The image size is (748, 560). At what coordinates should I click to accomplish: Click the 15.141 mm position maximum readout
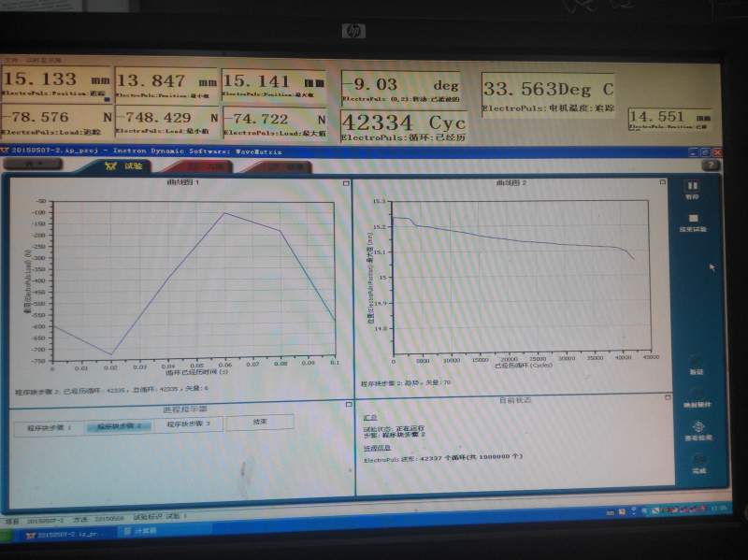pyautogui.click(x=274, y=86)
